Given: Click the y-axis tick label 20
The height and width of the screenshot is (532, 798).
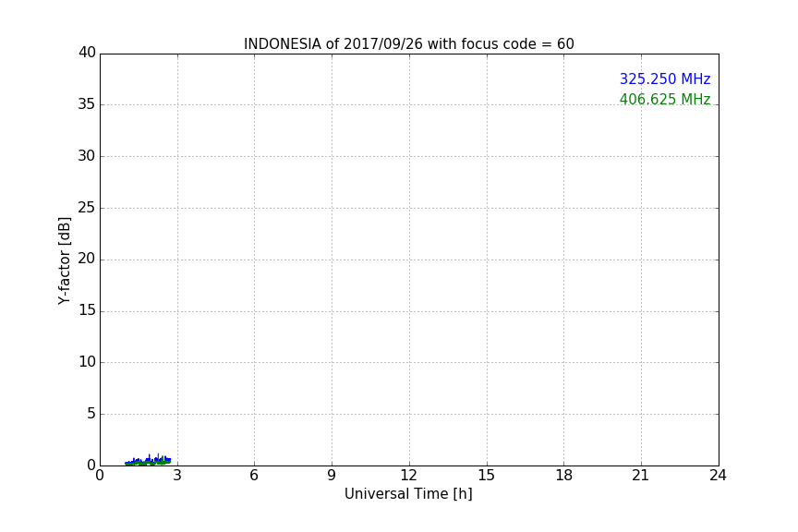Looking at the screenshot, I should tap(87, 259).
